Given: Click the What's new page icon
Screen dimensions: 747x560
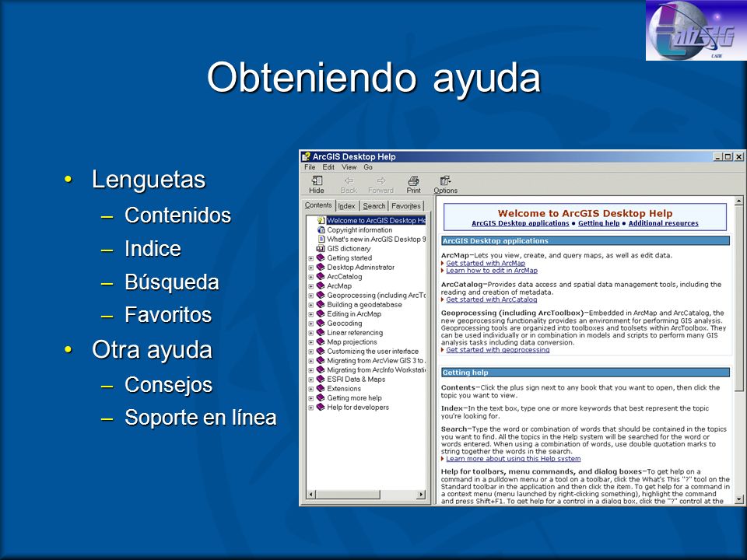Looking at the screenshot, I should point(321,240).
